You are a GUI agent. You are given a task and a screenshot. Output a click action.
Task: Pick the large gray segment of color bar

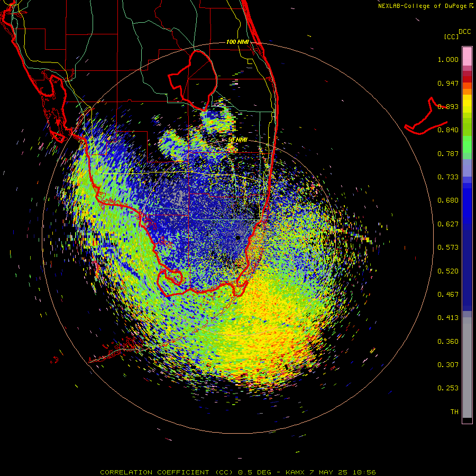[x=467, y=368]
